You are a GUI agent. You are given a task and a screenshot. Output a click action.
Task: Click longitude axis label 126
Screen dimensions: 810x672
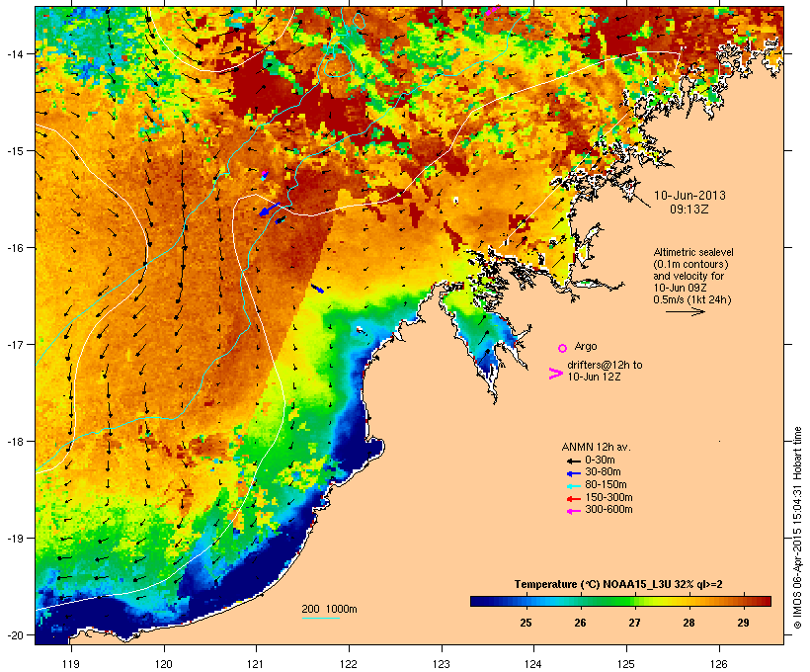718,664
